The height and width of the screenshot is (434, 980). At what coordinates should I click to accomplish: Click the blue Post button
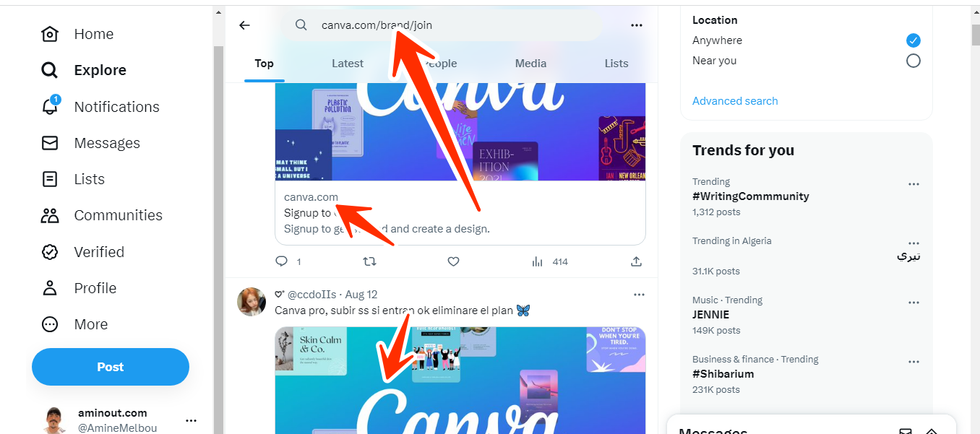coord(111,367)
